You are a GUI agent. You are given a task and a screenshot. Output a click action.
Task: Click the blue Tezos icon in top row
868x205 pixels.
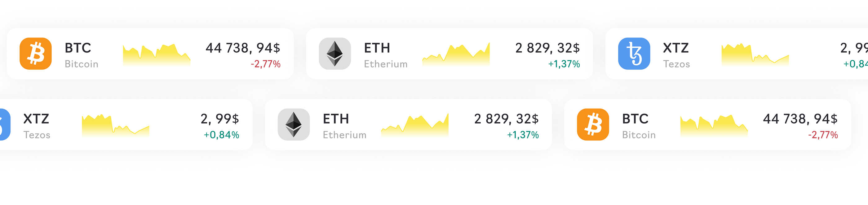coord(634,54)
